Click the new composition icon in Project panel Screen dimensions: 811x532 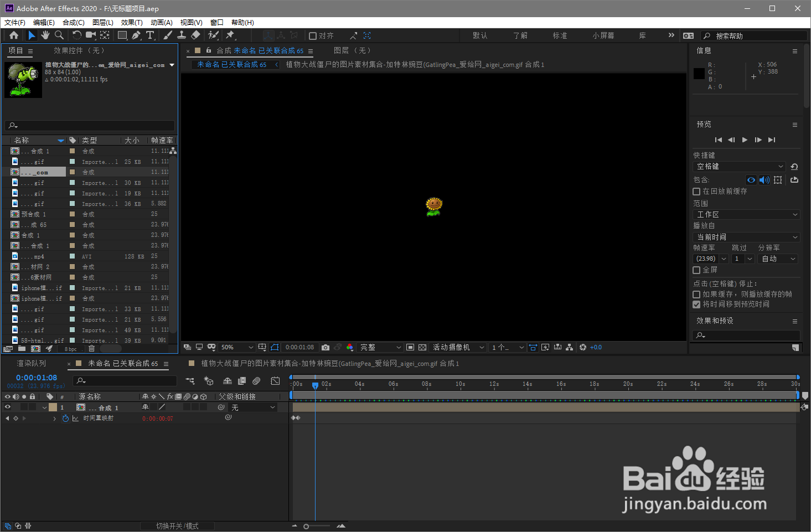pyautogui.click(x=35, y=349)
